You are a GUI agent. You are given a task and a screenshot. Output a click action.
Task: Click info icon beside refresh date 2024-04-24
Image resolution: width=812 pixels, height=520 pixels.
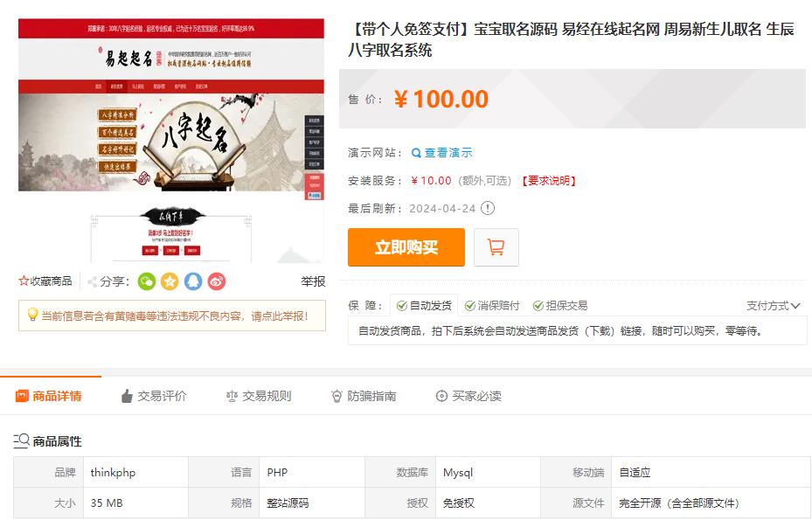pyautogui.click(x=488, y=208)
